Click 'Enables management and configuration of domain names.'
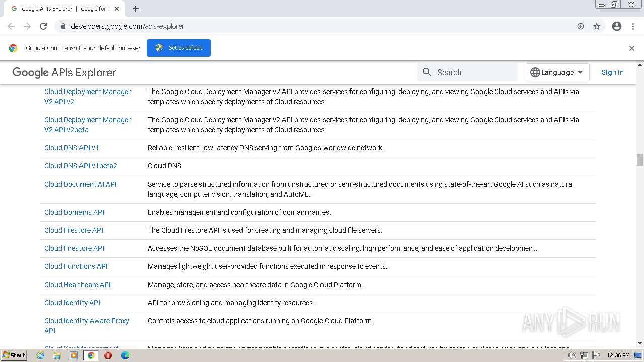Screen dimensions: 644x362 point(239,212)
